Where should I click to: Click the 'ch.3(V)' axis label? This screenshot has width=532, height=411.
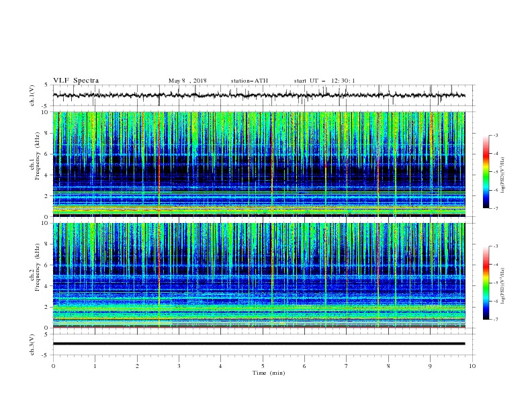click(32, 345)
